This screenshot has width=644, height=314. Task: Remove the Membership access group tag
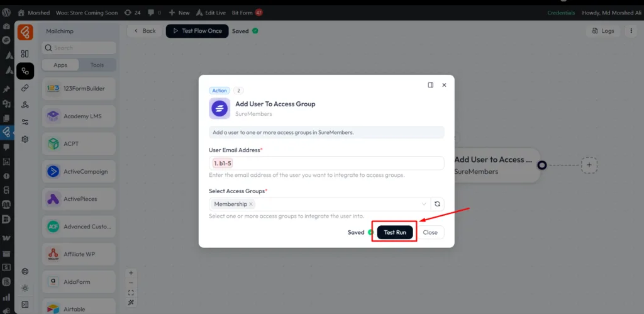click(x=251, y=204)
